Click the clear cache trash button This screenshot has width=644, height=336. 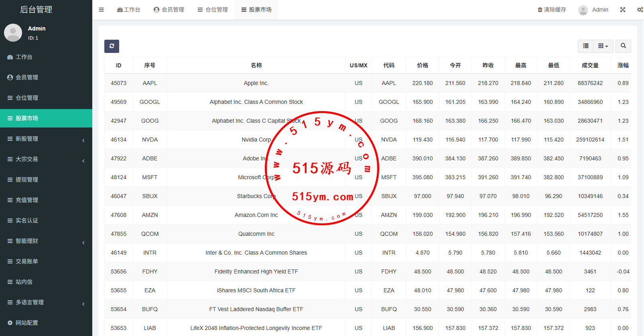[552, 10]
